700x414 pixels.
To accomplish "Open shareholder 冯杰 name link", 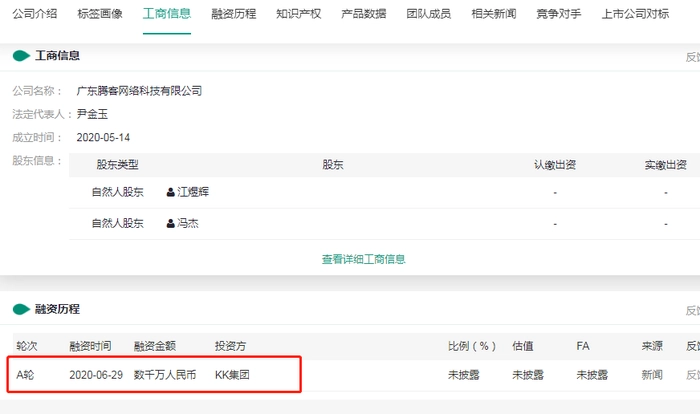I will [188, 224].
